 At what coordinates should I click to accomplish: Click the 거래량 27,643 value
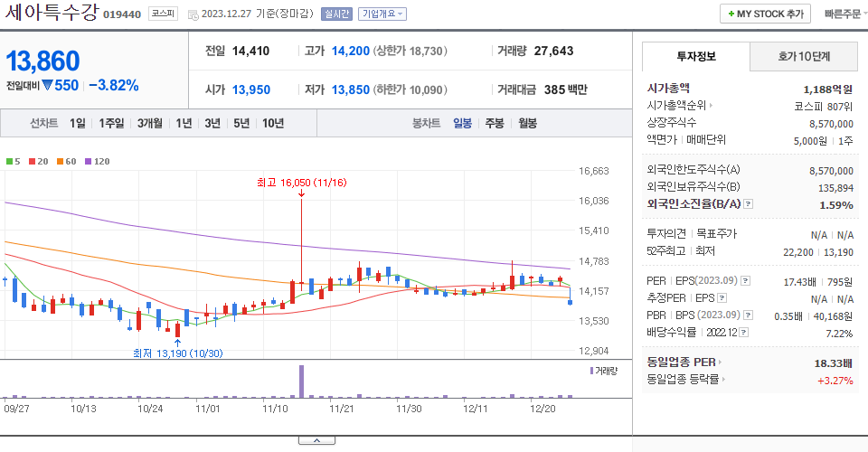(x=553, y=51)
